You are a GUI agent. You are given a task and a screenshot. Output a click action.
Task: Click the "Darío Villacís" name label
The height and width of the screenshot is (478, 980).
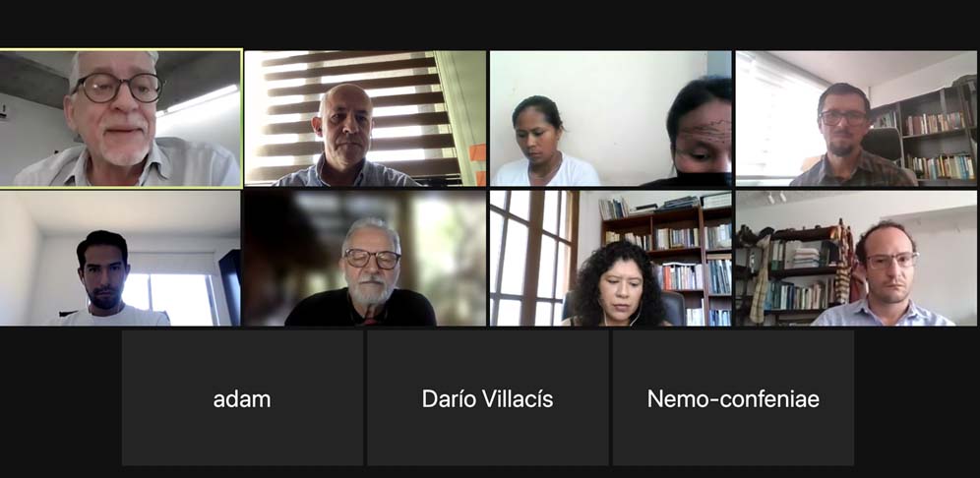(487, 398)
